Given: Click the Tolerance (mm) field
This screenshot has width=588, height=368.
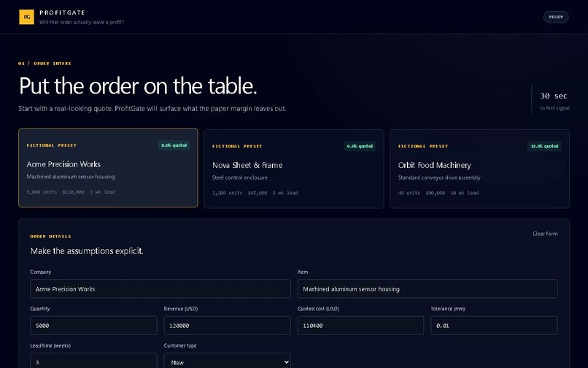Looking at the screenshot, I should point(494,326).
